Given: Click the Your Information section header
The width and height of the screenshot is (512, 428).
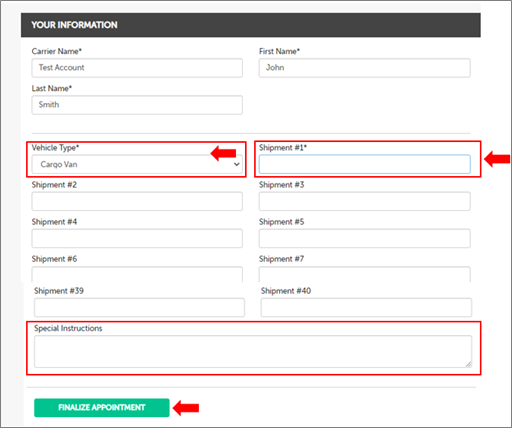Looking at the screenshot, I should (251, 25).
